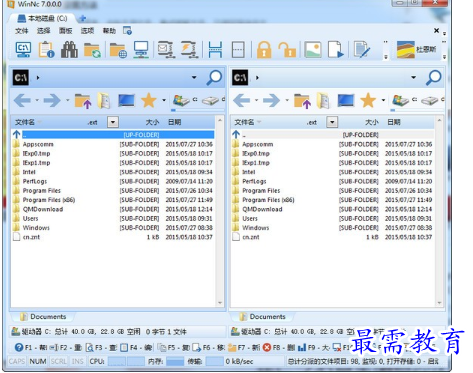This screenshot has height=373, width=473.
Task: Click the split file icon
Action: click(x=215, y=50)
